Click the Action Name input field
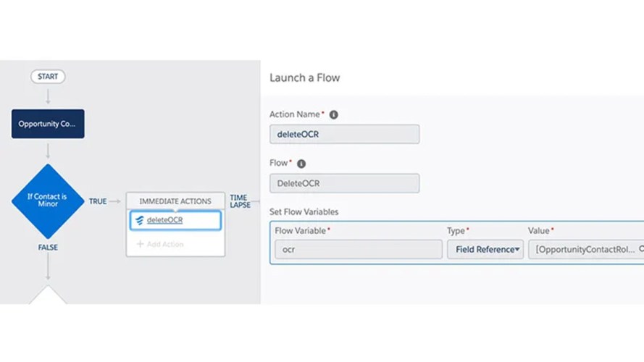The width and height of the screenshot is (644, 362). click(344, 135)
